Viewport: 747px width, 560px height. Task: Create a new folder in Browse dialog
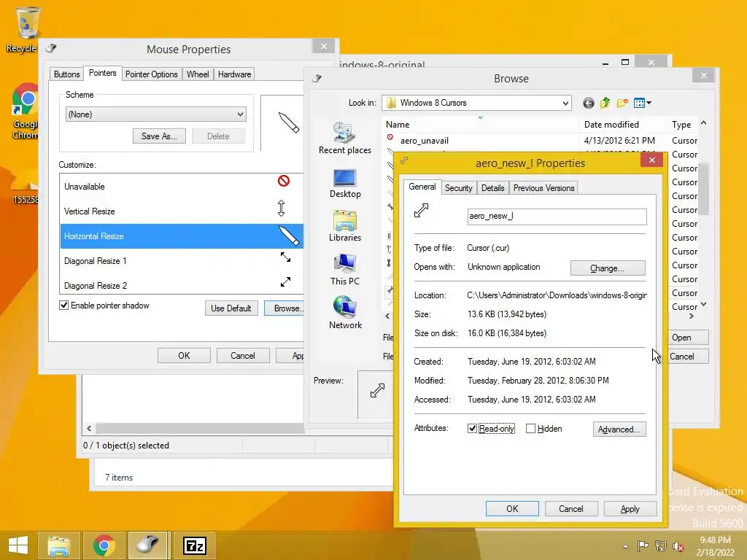[622, 103]
